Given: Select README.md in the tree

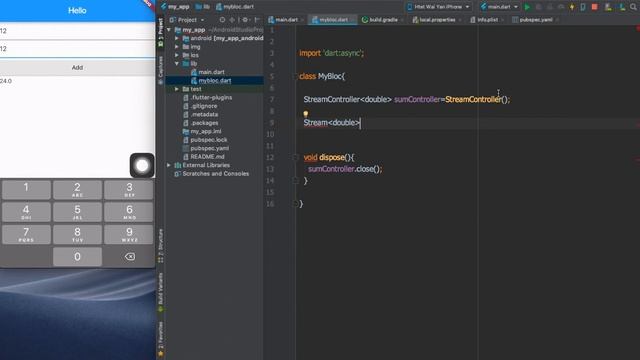Looking at the screenshot, I should [207, 157].
